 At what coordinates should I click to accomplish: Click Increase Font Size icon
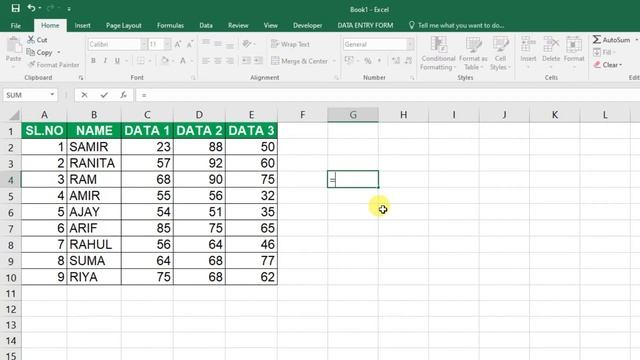coord(178,44)
